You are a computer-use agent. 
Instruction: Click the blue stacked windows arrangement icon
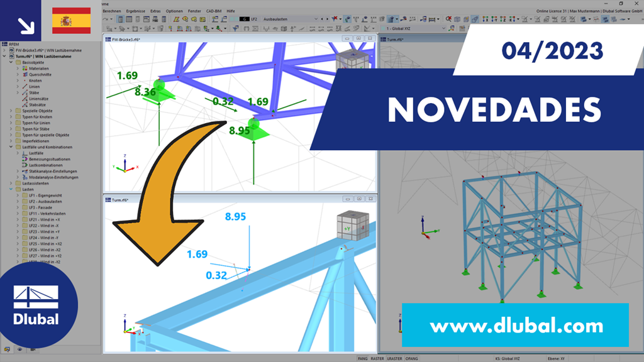click(583, 19)
